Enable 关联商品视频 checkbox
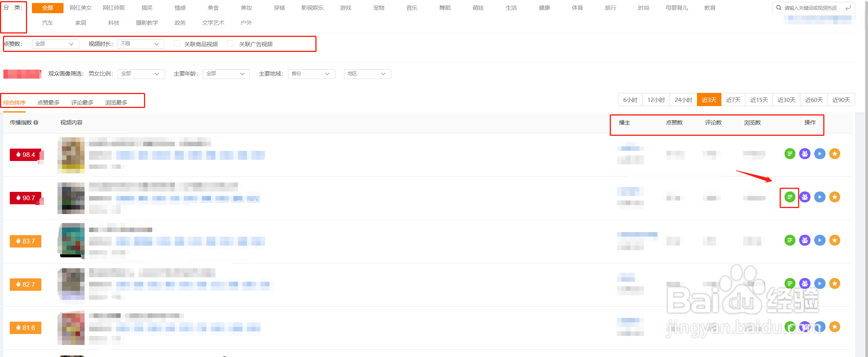 tap(177, 44)
